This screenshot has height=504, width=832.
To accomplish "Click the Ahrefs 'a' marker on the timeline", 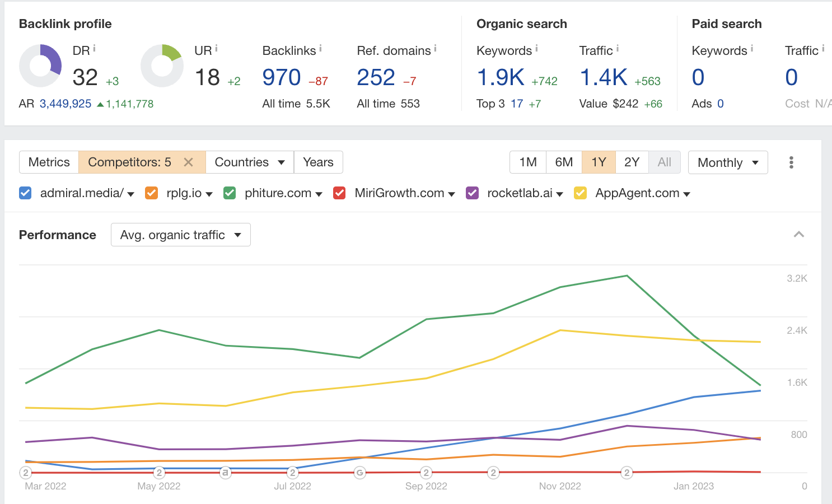I will 225,473.
